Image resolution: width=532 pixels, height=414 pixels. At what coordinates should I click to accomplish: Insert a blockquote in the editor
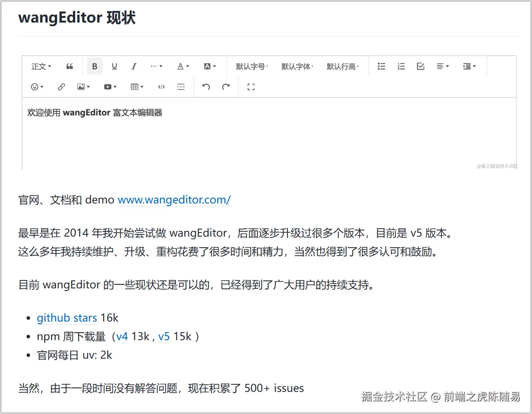point(69,66)
